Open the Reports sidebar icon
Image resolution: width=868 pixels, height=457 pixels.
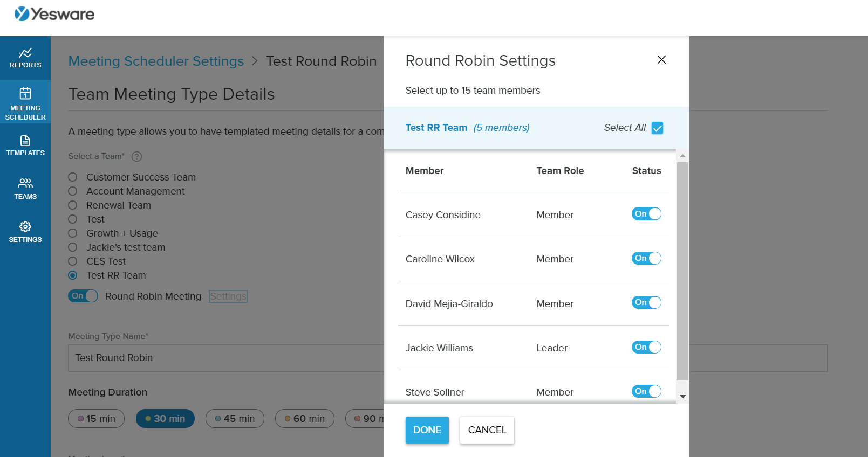pyautogui.click(x=25, y=53)
